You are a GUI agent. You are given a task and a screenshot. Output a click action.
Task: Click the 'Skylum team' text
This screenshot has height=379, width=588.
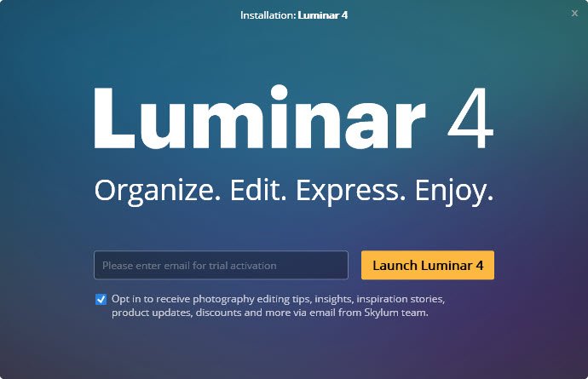tap(396, 313)
